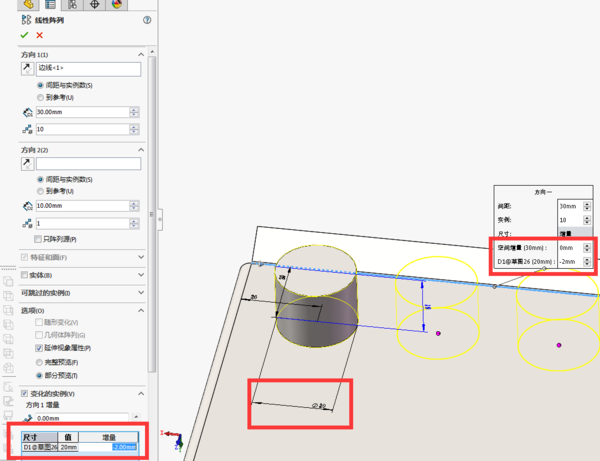
Task: Click the property panel scrollbar up arrow
Action: point(152,51)
